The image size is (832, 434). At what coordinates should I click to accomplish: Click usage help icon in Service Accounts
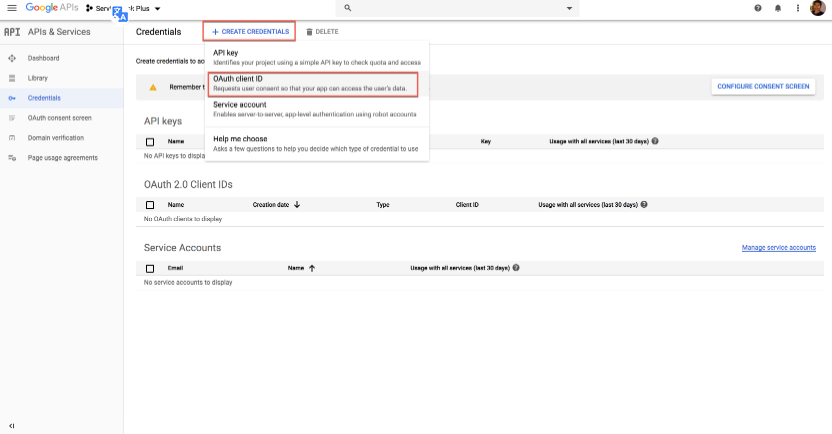515,268
